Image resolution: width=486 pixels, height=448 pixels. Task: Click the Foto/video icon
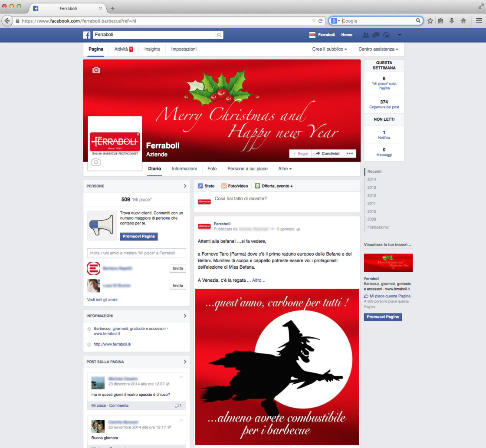[x=224, y=186]
